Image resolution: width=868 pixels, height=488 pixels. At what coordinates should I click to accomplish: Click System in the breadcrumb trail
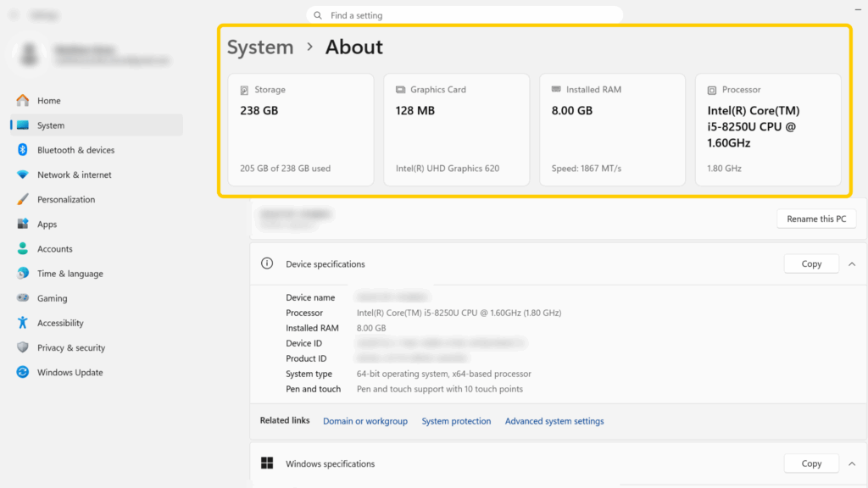pyautogui.click(x=260, y=47)
